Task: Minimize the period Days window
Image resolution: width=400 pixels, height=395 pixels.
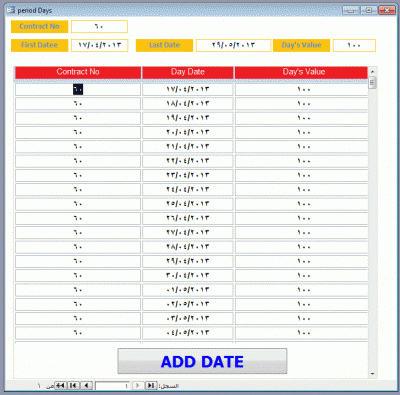Action: 351,10
